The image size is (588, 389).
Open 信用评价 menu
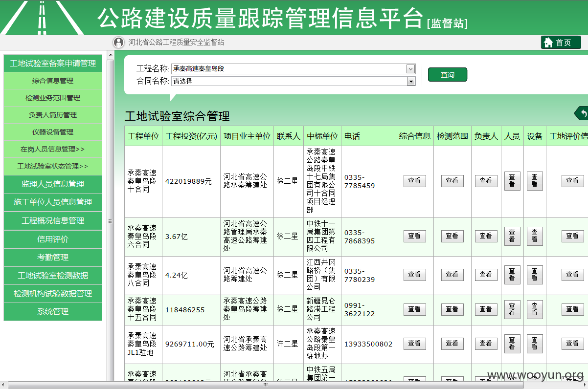coord(53,239)
